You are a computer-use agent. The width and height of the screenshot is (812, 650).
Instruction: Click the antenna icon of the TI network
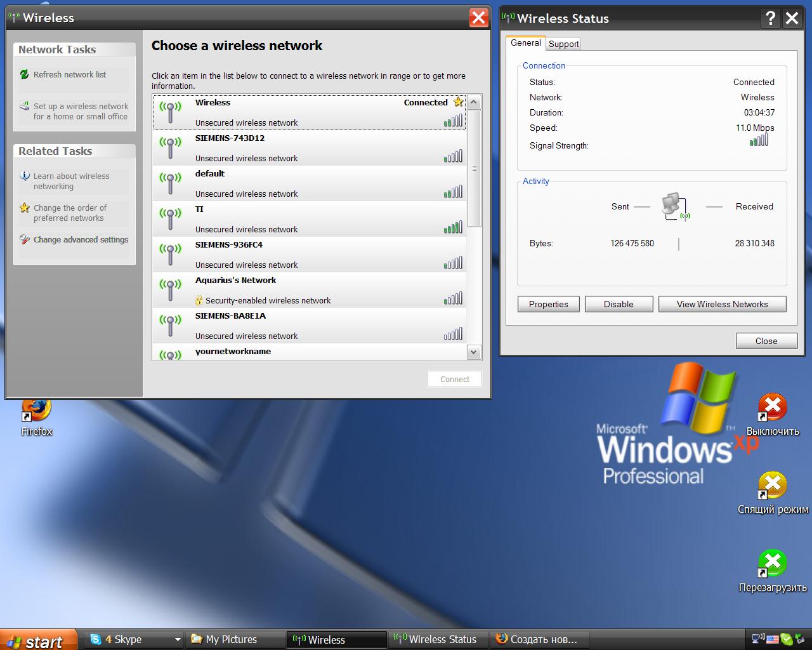[x=170, y=219]
